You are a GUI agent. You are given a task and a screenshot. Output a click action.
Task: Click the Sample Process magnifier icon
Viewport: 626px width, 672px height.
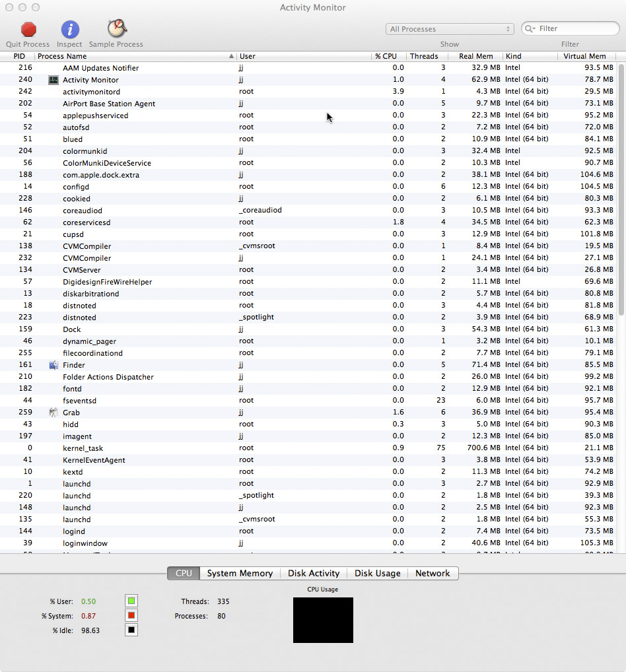(117, 28)
